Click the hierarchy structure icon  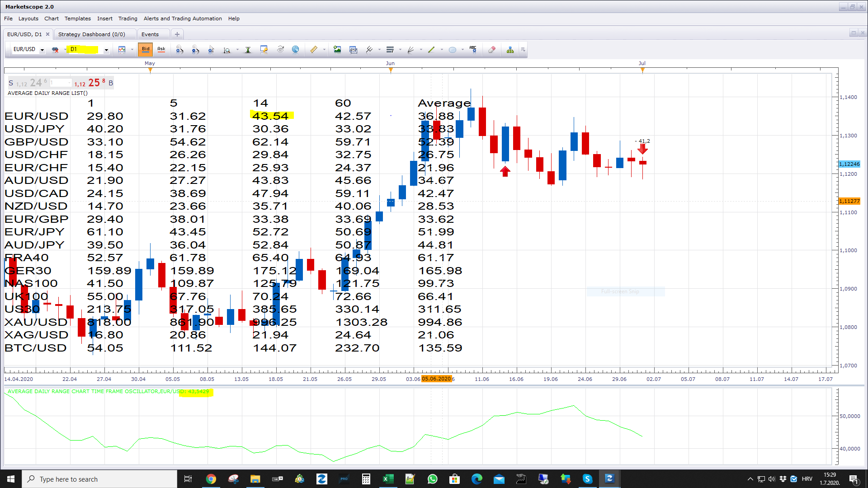pos(510,50)
